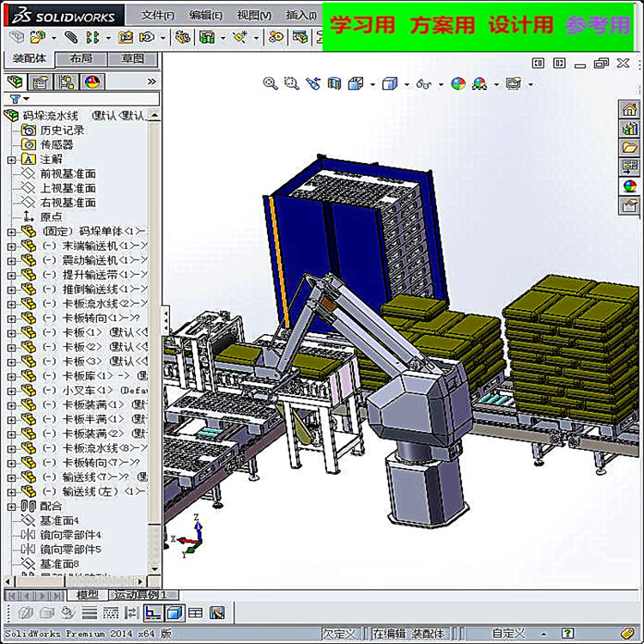Image resolution: width=644 pixels, height=644 pixels.
Task: Open Appearances task pane color ball icon
Action: click(629, 185)
